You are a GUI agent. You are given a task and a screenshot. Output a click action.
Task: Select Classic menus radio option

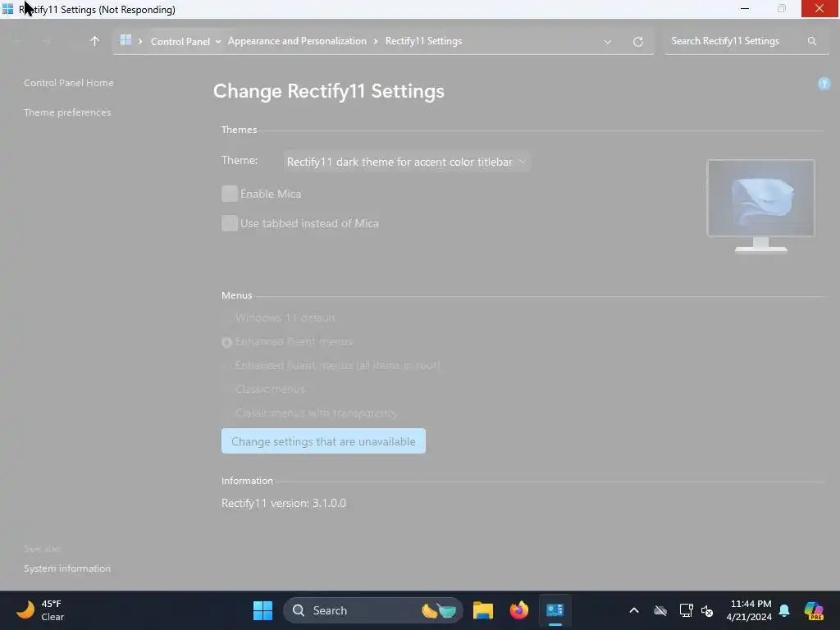point(227,390)
